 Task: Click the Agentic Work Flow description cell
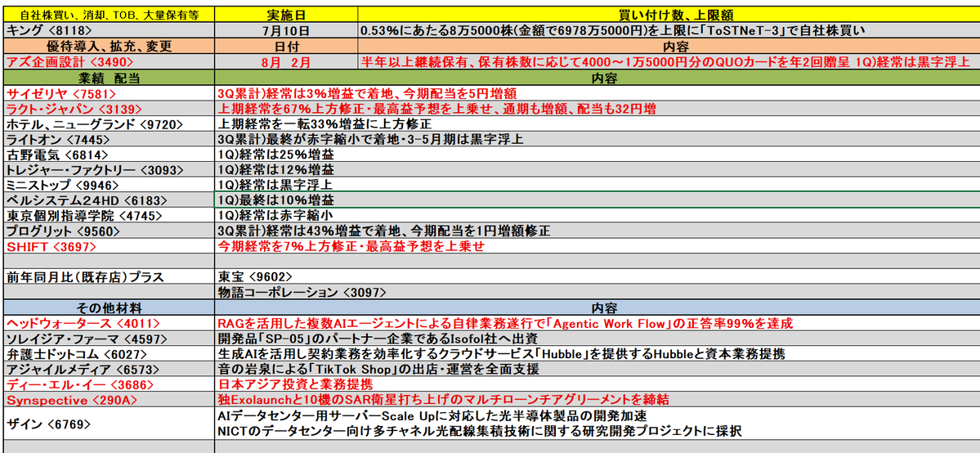(x=597, y=324)
